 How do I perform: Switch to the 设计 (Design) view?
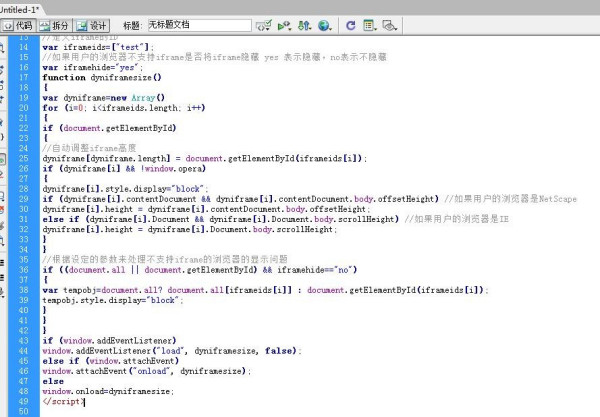[92, 26]
